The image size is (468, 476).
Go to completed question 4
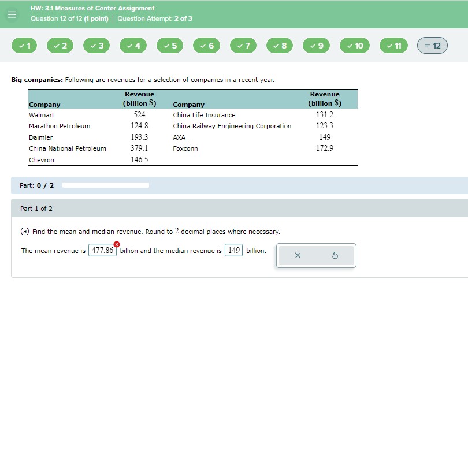133,46
